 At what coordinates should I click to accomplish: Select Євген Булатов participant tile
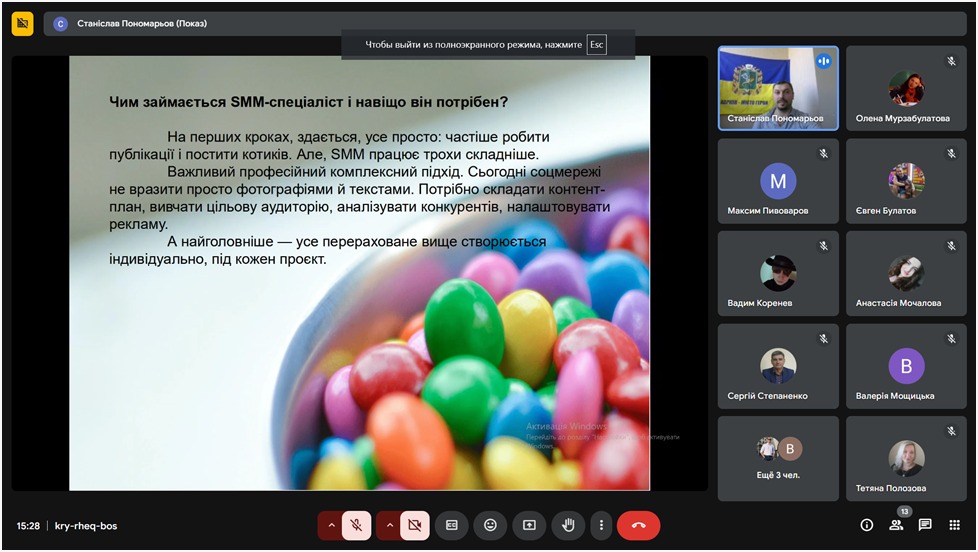click(x=906, y=181)
